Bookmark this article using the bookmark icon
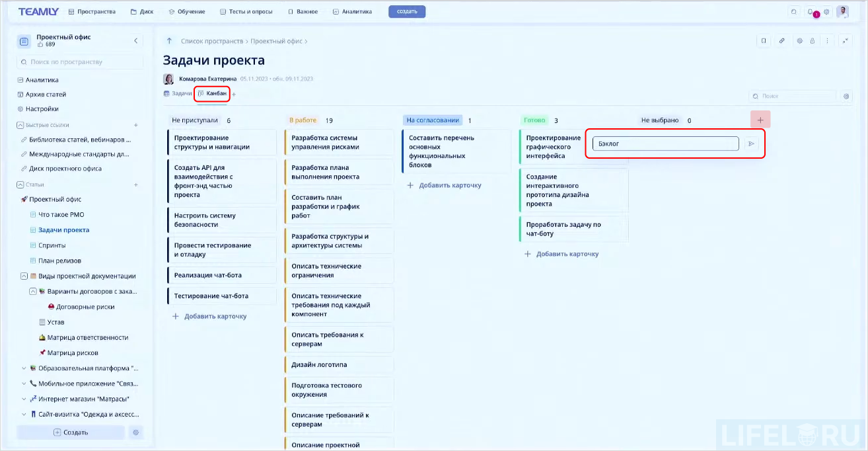 pos(764,41)
